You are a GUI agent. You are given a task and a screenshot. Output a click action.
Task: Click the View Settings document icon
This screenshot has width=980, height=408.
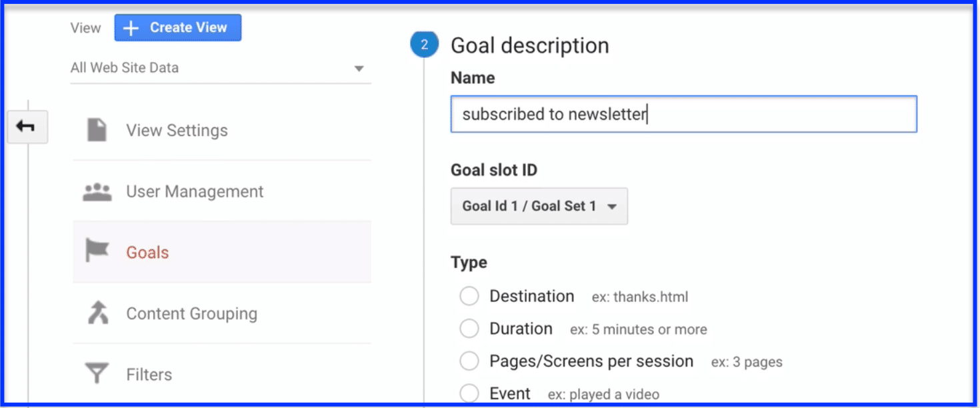coord(97,130)
